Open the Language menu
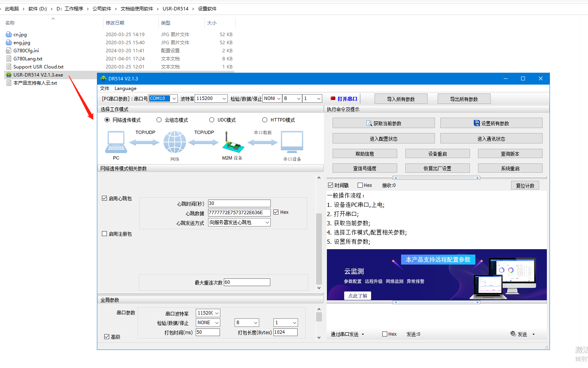The width and height of the screenshot is (588, 368). pyautogui.click(x=125, y=88)
